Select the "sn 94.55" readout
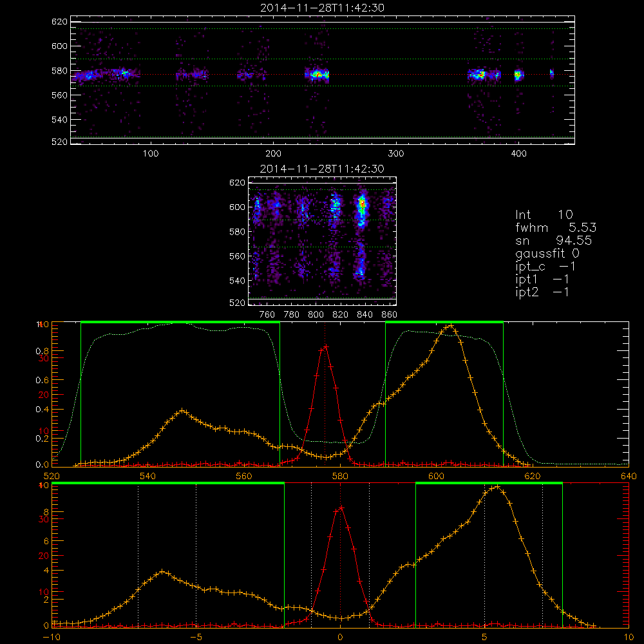 (553, 240)
